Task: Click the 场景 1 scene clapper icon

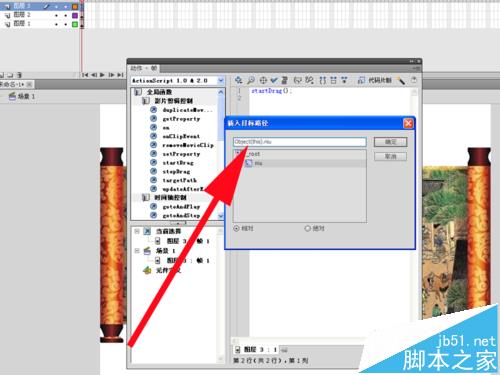Action: tap(12, 96)
